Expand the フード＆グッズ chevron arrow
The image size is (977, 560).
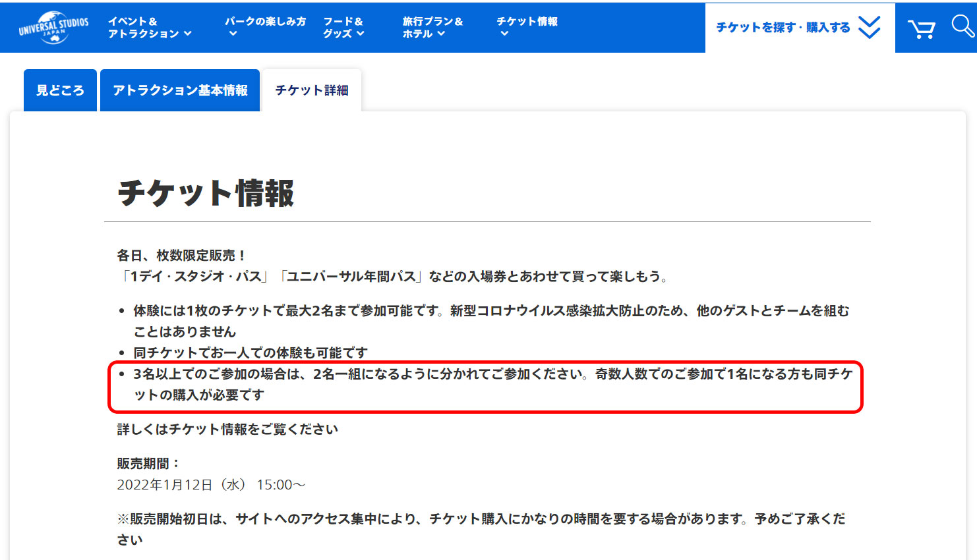click(360, 34)
